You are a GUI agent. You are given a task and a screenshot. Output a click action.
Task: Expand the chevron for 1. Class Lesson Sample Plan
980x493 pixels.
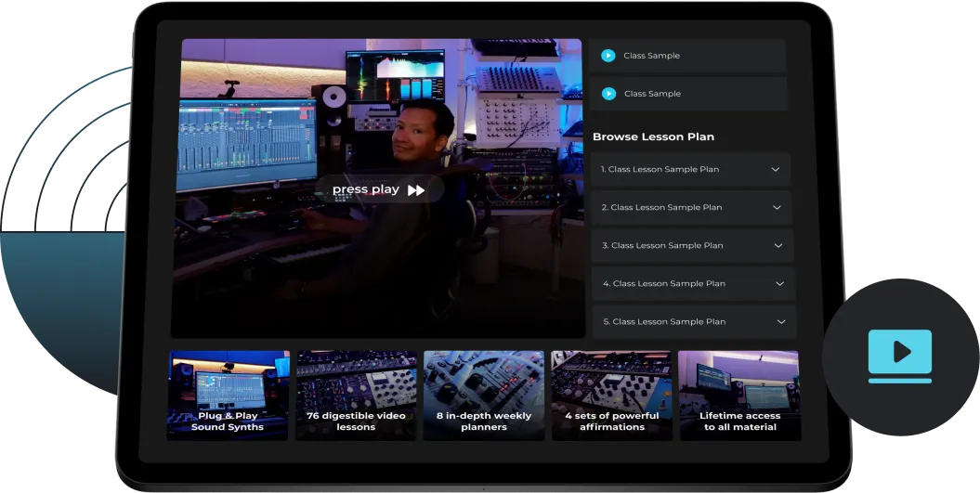pyautogui.click(x=775, y=170)
